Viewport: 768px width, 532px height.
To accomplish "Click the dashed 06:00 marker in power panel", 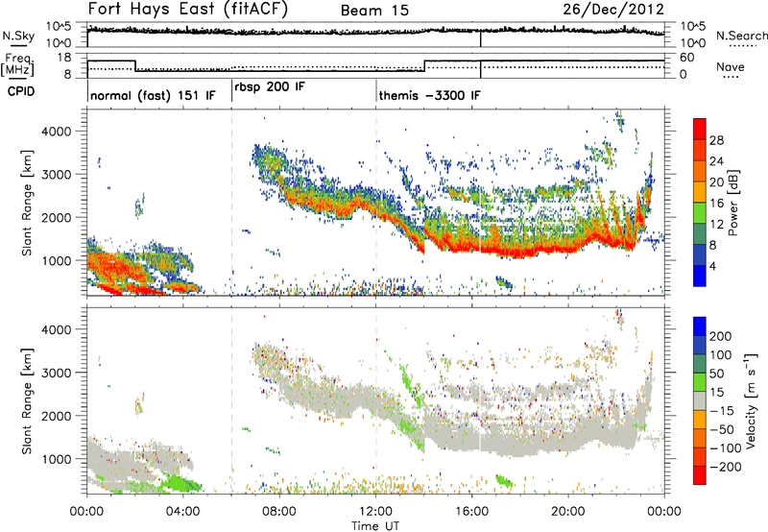I will 231,203.
